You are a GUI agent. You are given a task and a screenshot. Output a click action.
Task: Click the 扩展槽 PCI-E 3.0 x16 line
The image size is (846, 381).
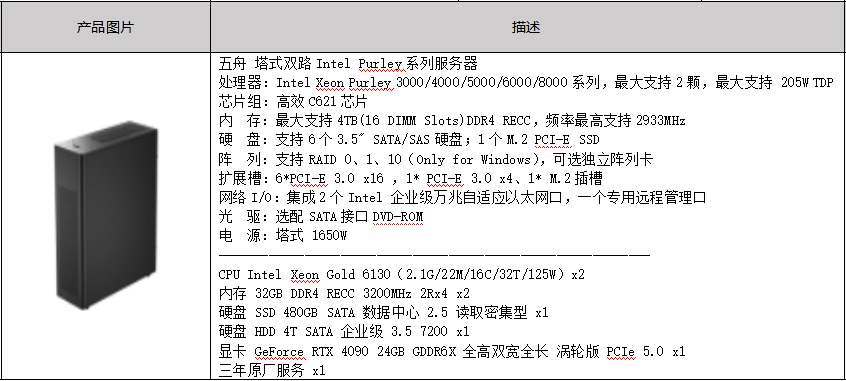point(411,178)
